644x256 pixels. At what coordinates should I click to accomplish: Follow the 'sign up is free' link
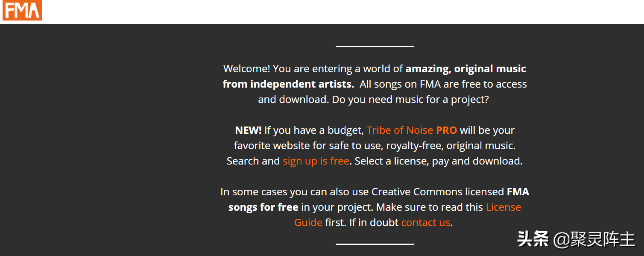click(316, 161)
